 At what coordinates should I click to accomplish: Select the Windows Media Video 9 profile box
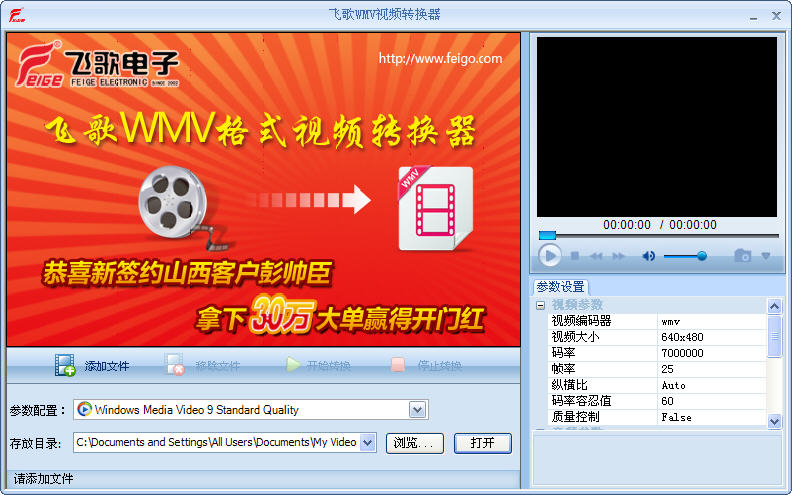point(251,410)
